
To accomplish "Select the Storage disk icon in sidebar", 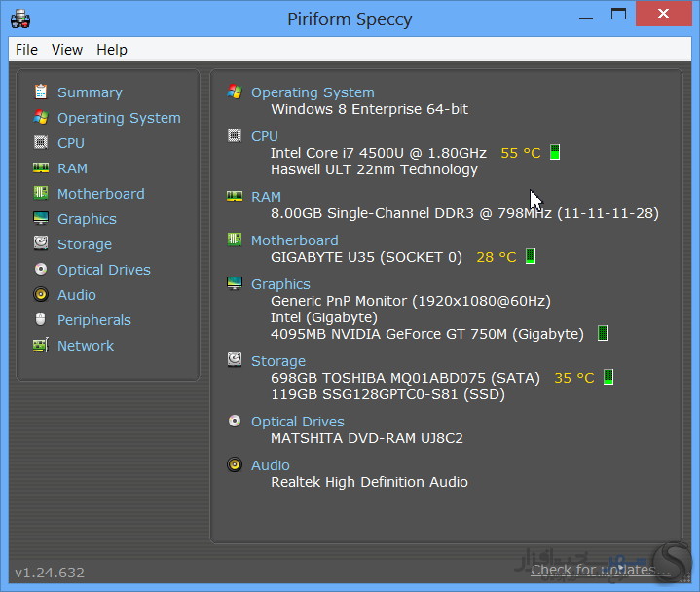I will coord(41,244).
